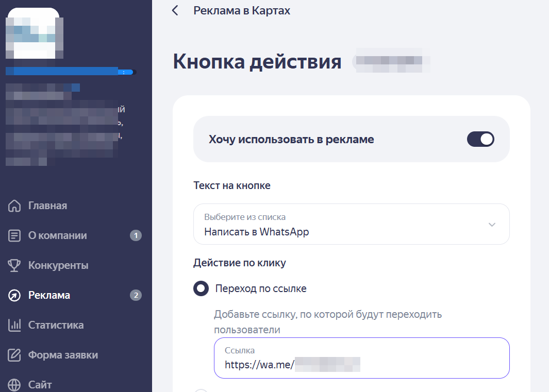Click the down chevron in button text selector
This screenshot has width=549, height=392.
[x=492, y=225]
